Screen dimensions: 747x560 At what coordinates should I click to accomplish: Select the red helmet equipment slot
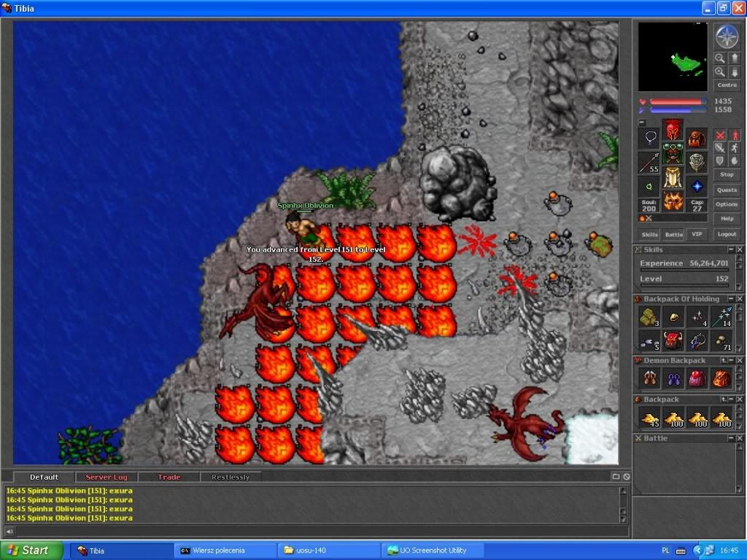point(673,129)
